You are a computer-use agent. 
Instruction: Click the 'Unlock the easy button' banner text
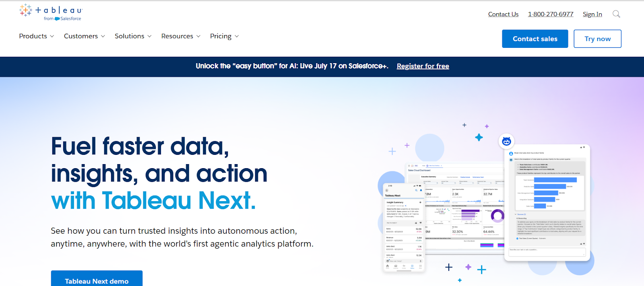(x=292, y=66)
